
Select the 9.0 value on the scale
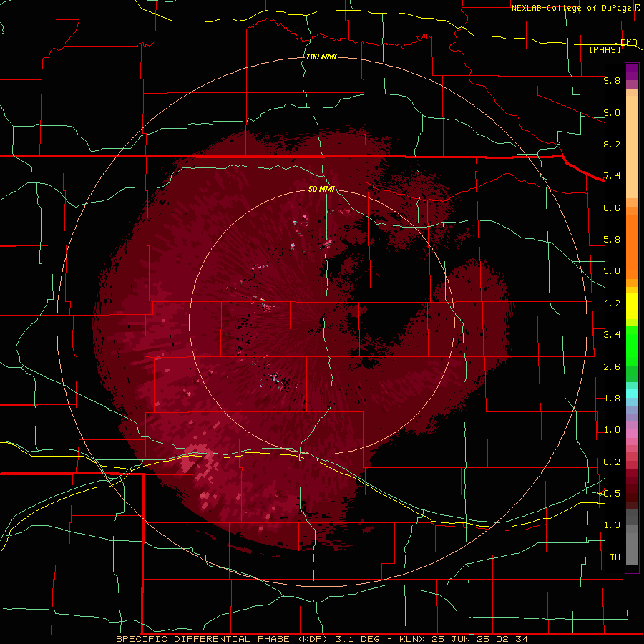pyautogui.click(x=612, y=112)
